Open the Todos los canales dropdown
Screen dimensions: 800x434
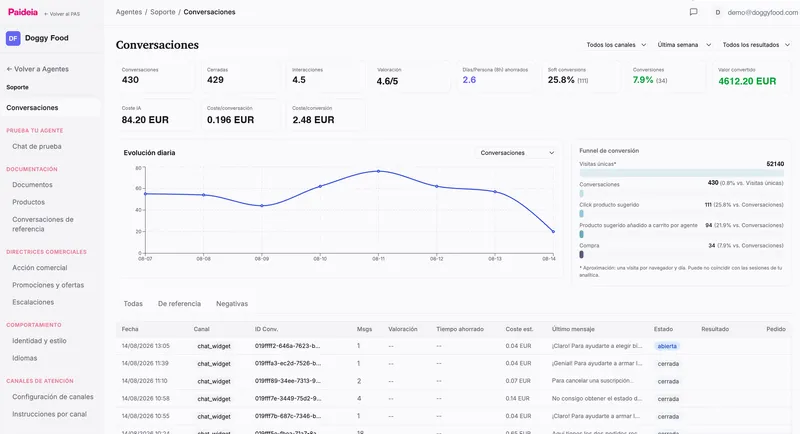616,45
